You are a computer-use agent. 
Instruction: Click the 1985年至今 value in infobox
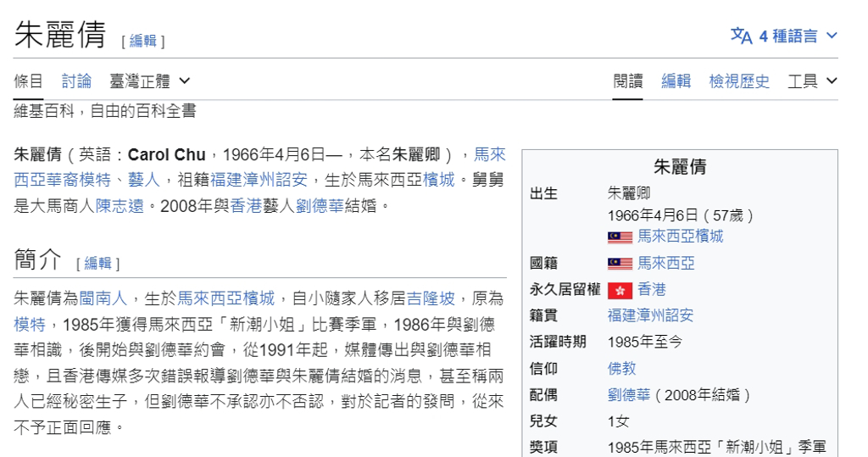click(644, 343)
